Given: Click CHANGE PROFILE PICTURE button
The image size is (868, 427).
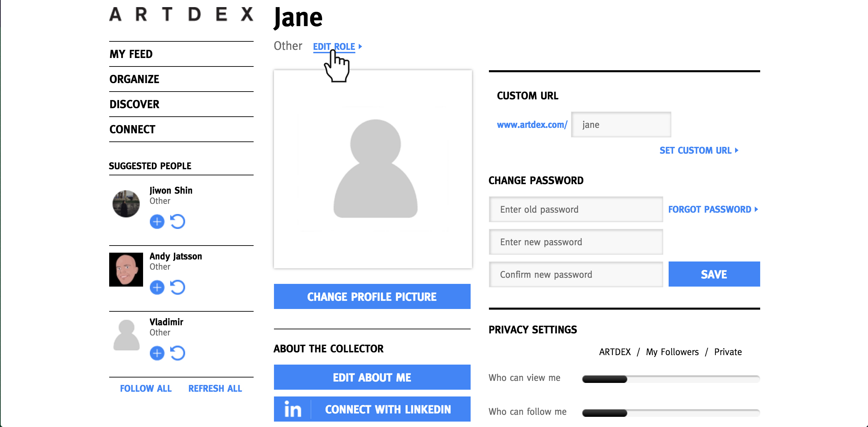Looking at the screenshot, I should pyautogui.click(x=372, y=296).
